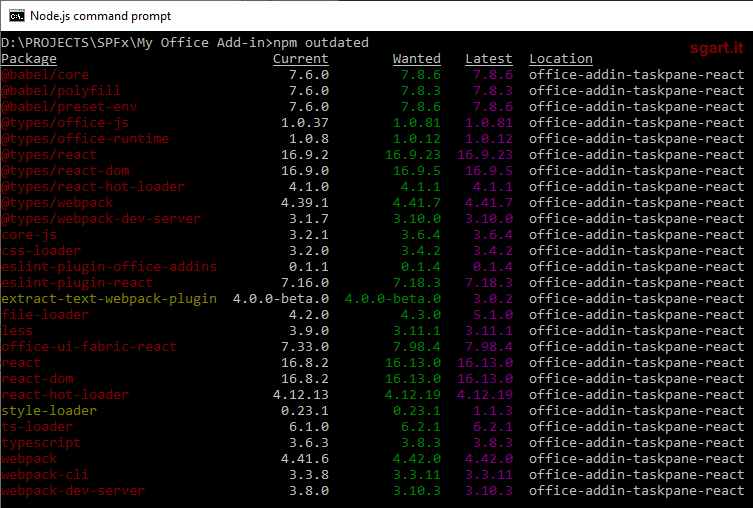Click the core-js package name
The image size is (753, 508).
pos(29,235)
